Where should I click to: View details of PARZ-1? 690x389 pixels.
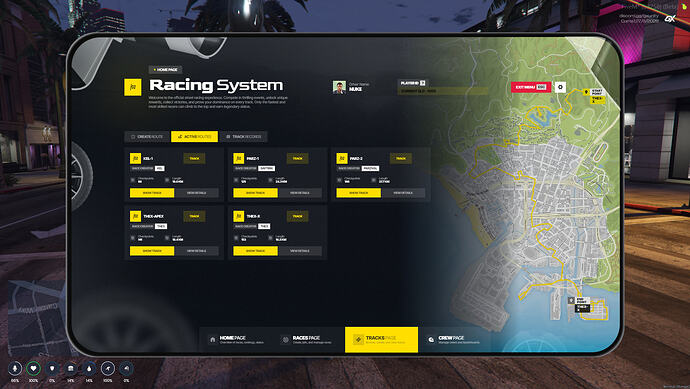[x=300, y=193]
